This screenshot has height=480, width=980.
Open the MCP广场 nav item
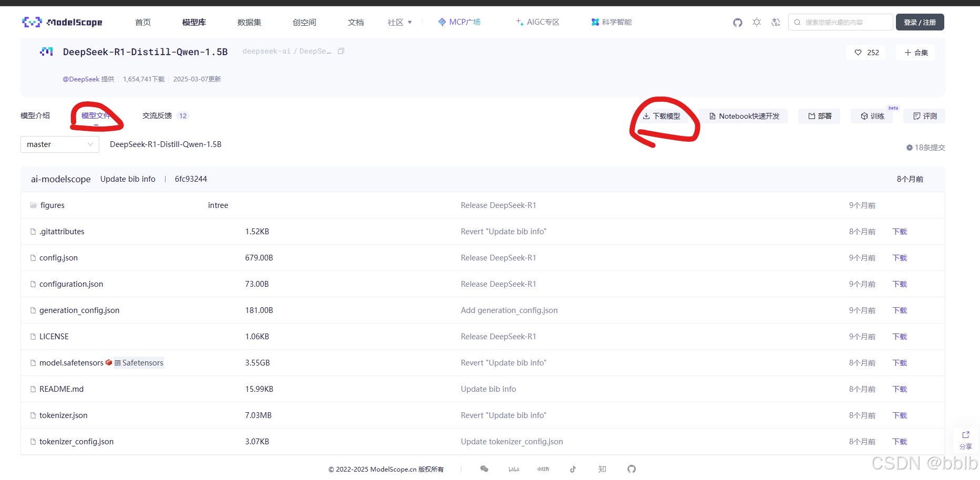coord(459,22)
